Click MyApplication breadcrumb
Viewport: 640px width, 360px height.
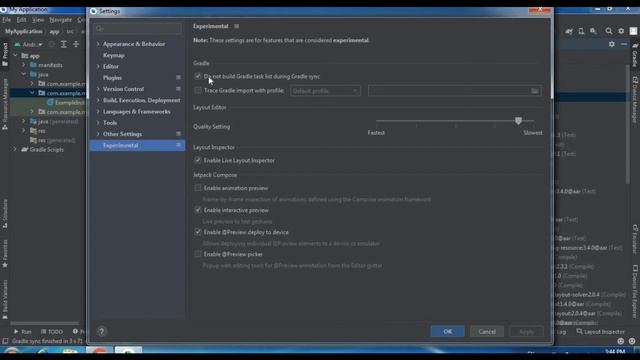[x=24, y=31]
